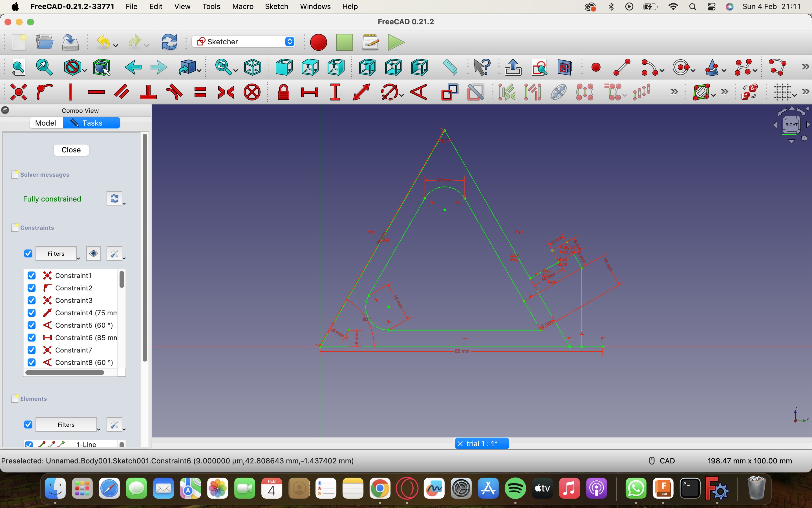Select the equal constraint tool
Viewport: 812px width, 508px height.
click(x=200, y=92)
